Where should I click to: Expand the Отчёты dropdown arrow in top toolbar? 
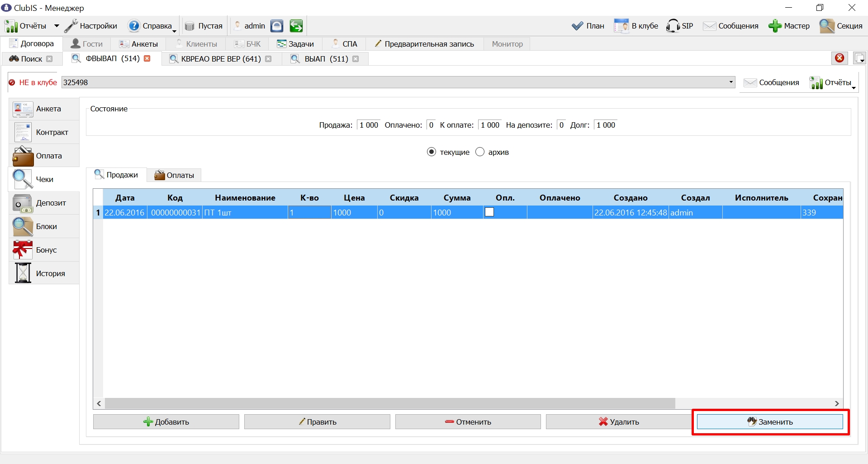pos(57,26)
